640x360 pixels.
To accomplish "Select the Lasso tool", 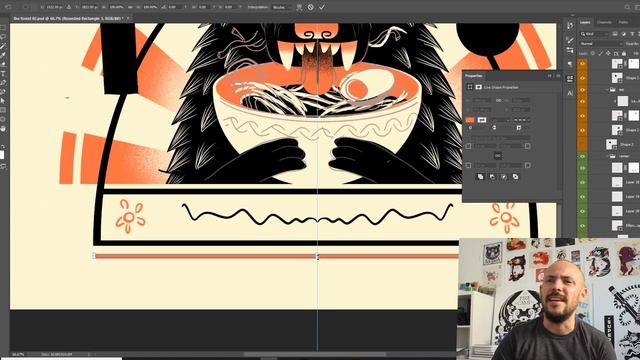I will [3, 37].
